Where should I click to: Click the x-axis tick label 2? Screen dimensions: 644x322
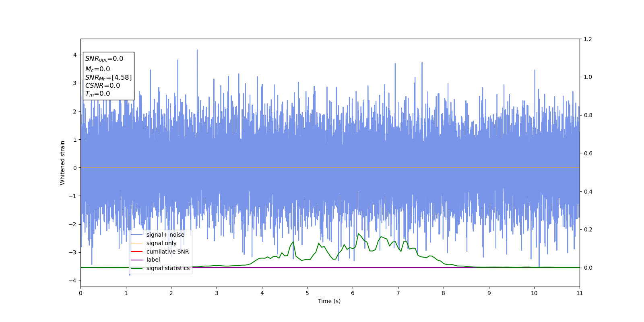click(x=171, y=293)
